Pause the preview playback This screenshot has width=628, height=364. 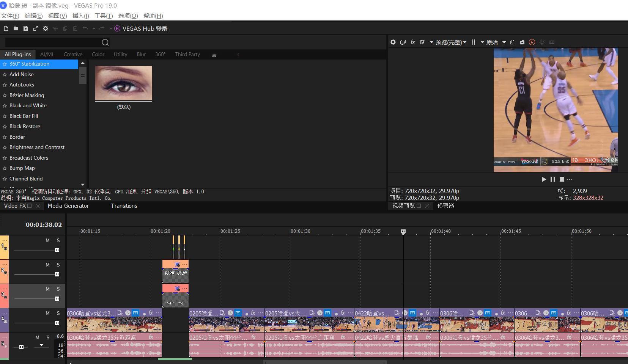[x=553, y=179]
